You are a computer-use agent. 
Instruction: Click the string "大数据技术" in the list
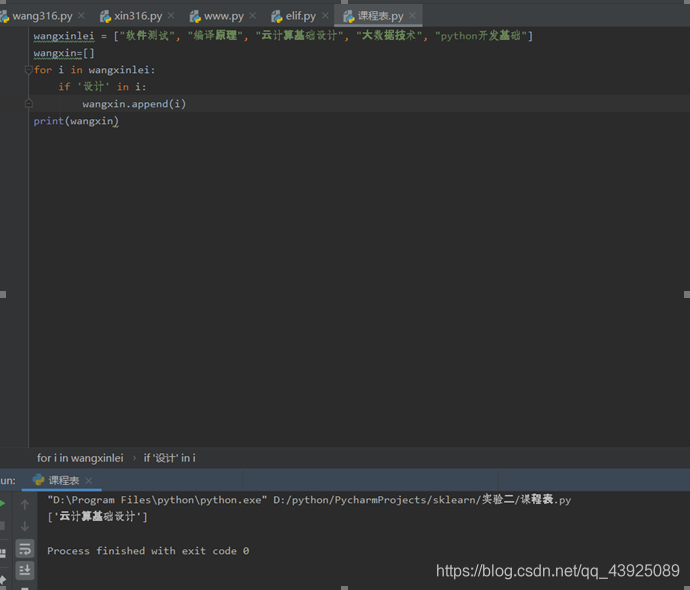(389, 36)
